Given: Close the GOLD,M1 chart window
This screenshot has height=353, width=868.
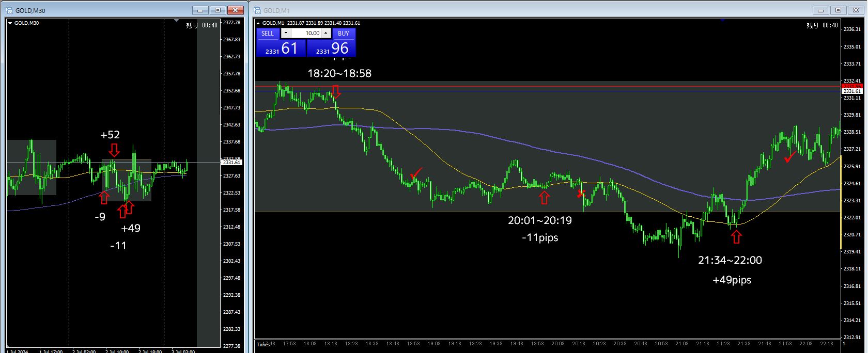Looking at the screenshot, I should pos(856,10).
